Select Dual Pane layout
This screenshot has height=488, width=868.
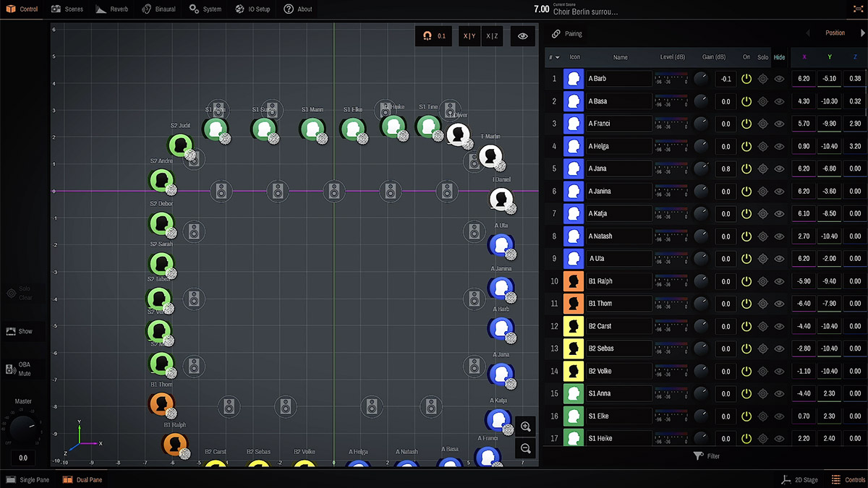[82, 480]
